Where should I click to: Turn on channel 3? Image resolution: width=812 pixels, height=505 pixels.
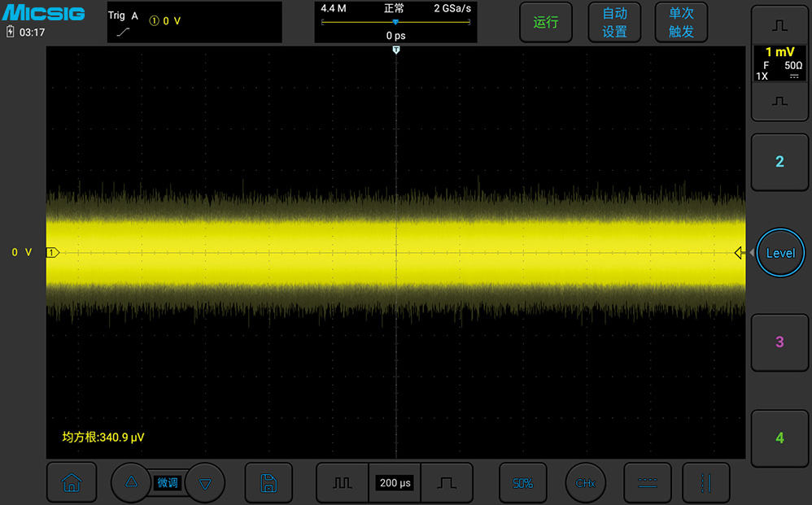coord(779,342)
